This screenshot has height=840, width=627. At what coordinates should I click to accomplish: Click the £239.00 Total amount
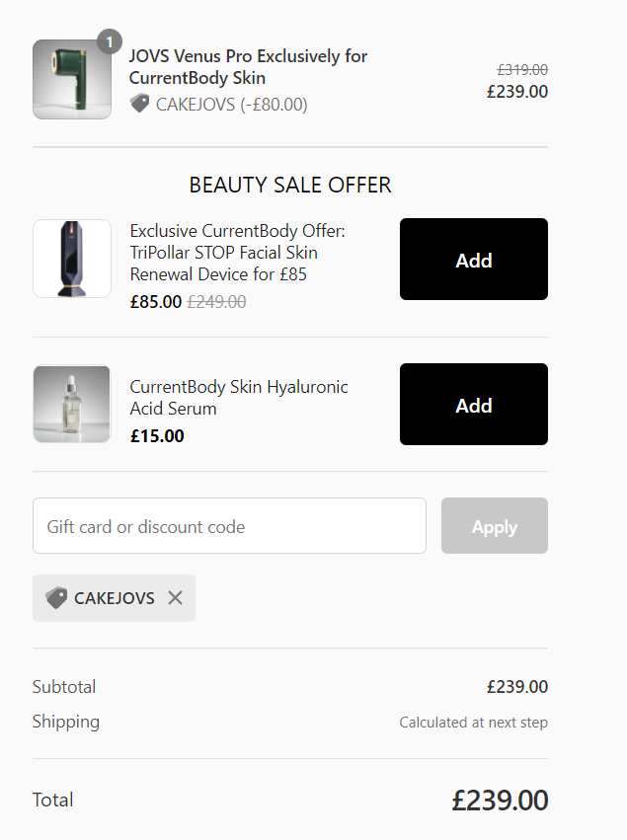500,801
